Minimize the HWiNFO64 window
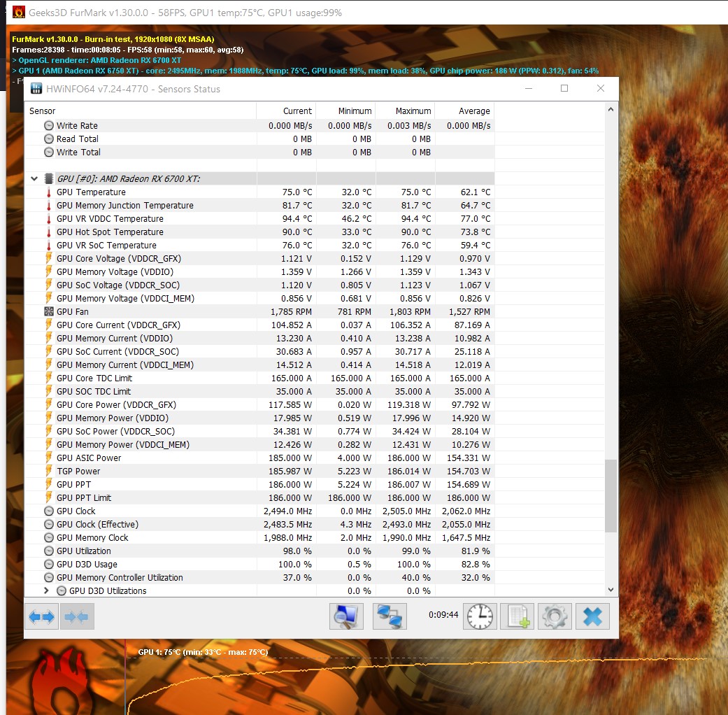Viewport: 728px width, 715px height. click(529, 88)
